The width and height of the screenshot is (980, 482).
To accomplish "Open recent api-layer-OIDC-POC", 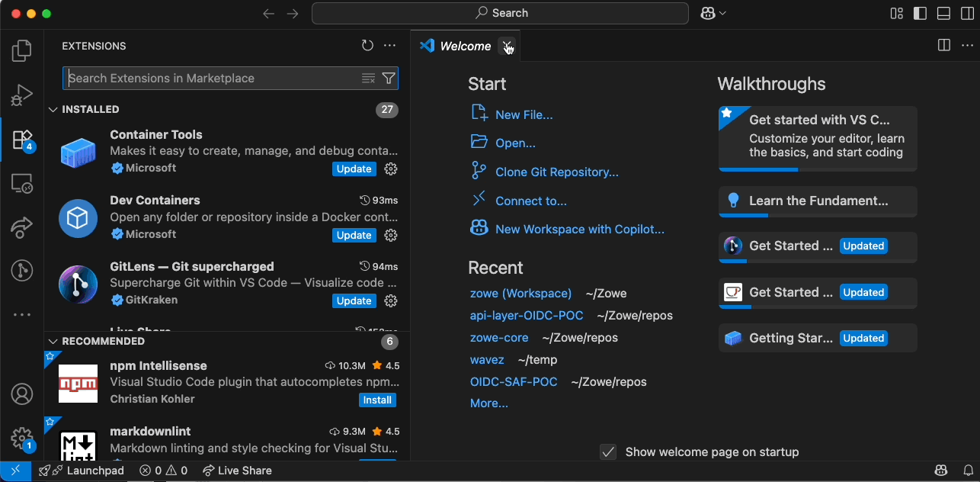I will tap(527, 315).
